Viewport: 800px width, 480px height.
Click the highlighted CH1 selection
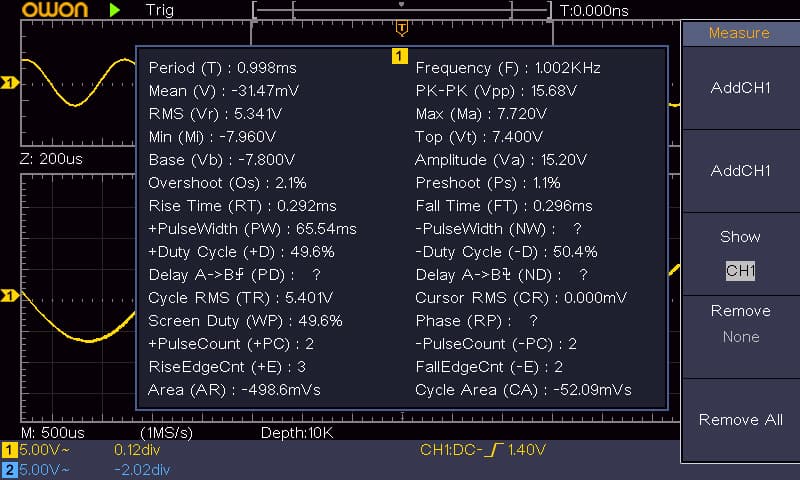(740, 271)
